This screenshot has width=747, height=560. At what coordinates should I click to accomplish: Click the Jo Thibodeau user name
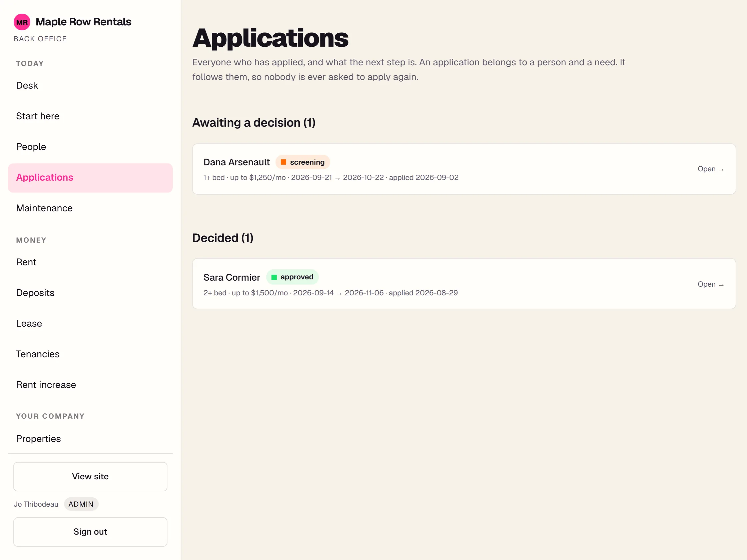36,504
